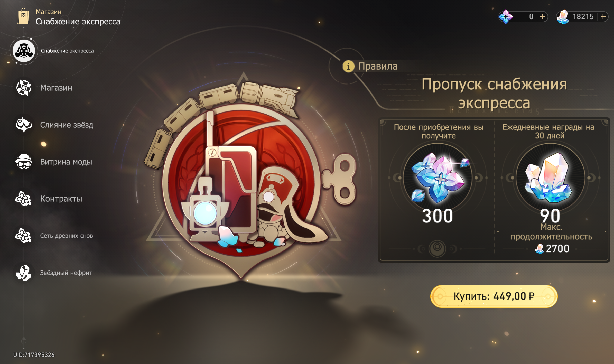Image resolution: width=614 pixels, height=364 pixels.
Task: Click the shopping bag Магазин icon
Action: coord(23,16)
